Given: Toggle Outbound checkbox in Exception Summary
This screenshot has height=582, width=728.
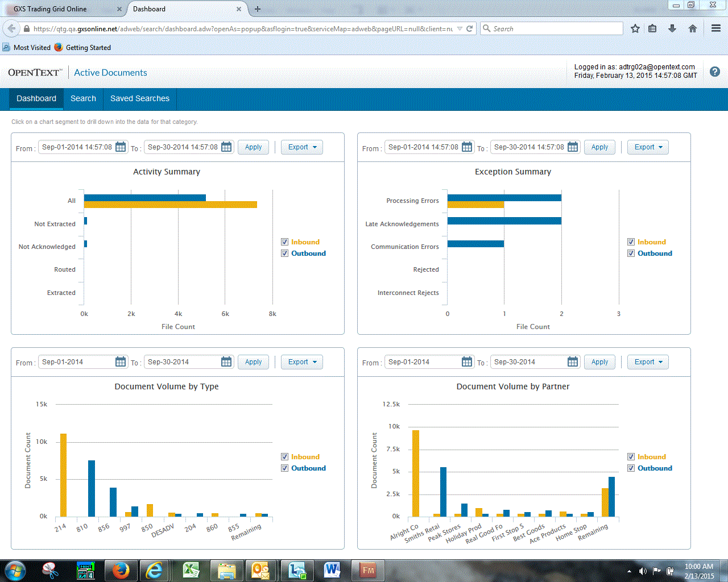Looking at the screenshot, I should click(x=631, y=253).
